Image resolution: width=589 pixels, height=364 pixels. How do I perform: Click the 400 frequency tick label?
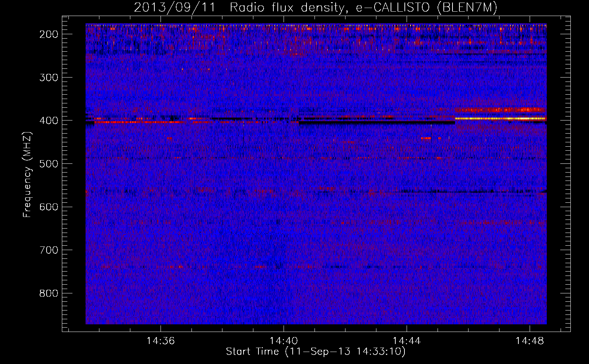pyautogui.click(x=48, y=120)
